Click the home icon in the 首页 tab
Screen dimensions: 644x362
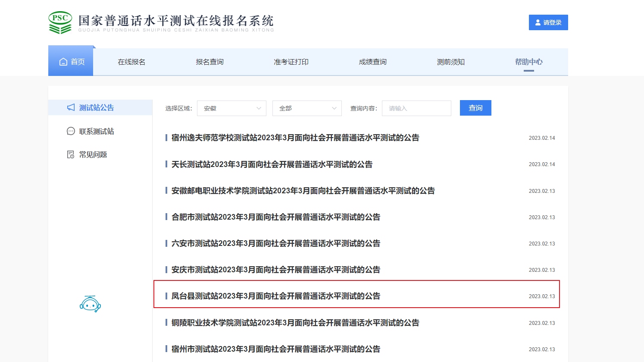click(x=63, y=62)
